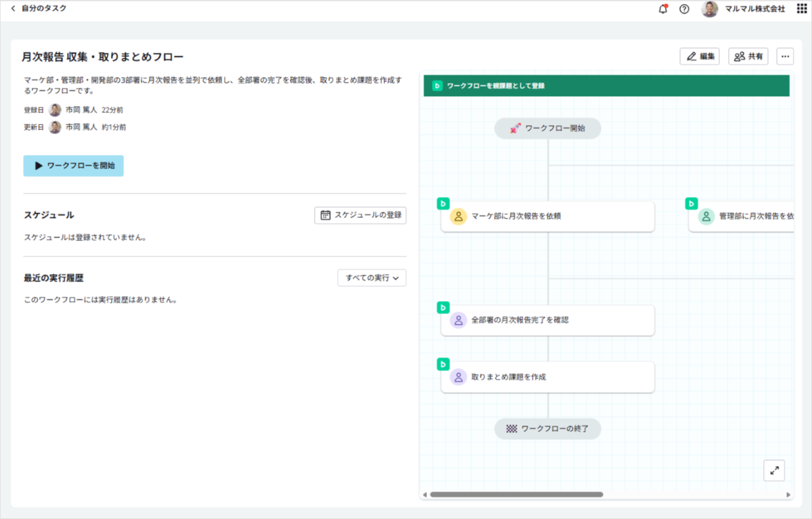Click the green badge on マーケ部 node

click(x=443, y=203)
